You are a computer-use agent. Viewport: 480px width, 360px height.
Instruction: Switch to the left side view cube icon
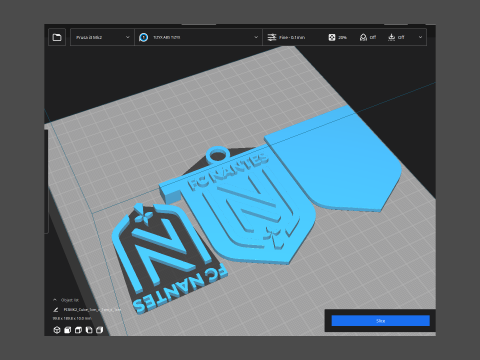tap(89, 330)
